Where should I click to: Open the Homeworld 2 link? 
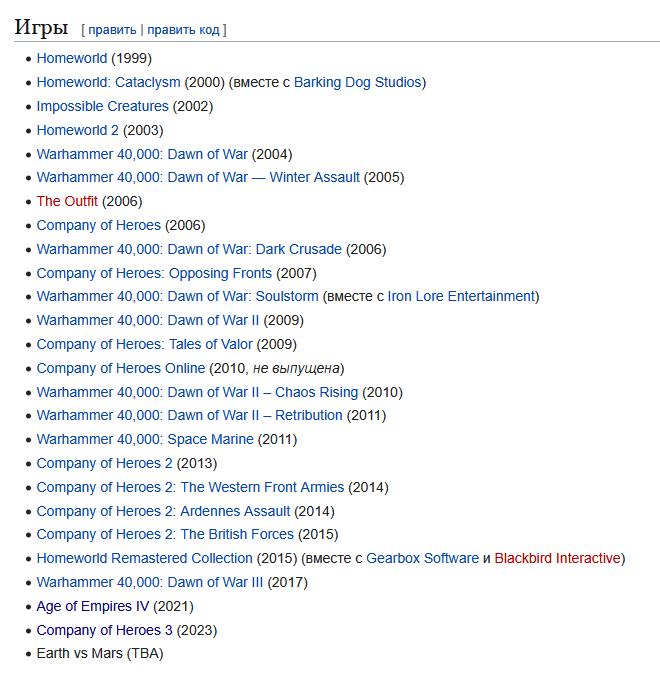(x=77, y=130)
